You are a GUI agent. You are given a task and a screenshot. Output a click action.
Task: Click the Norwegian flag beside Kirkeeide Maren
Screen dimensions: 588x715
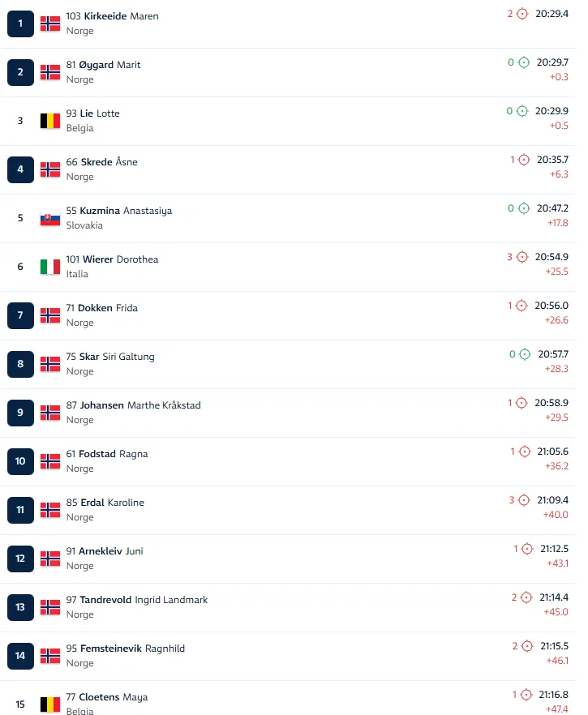click(50, 24)
